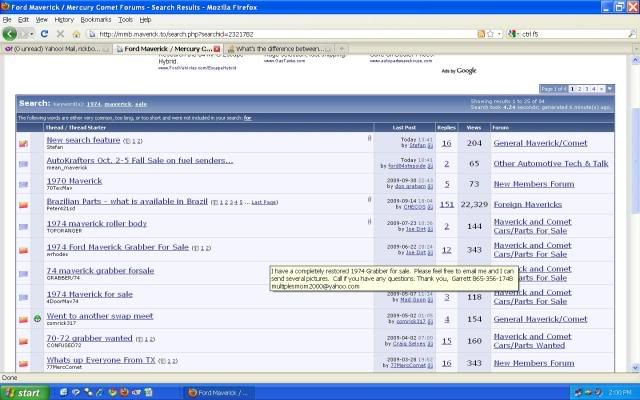The height and width of the screenshot is (400, 640).
Task: Close the Ford Maverick tab with red X
Action: coord(217,49)
